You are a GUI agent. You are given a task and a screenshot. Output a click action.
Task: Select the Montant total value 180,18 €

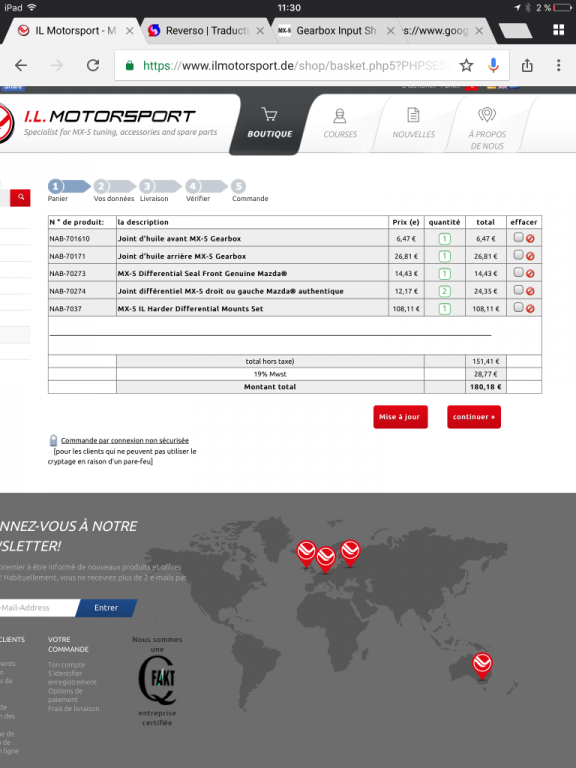coord(486,386)
